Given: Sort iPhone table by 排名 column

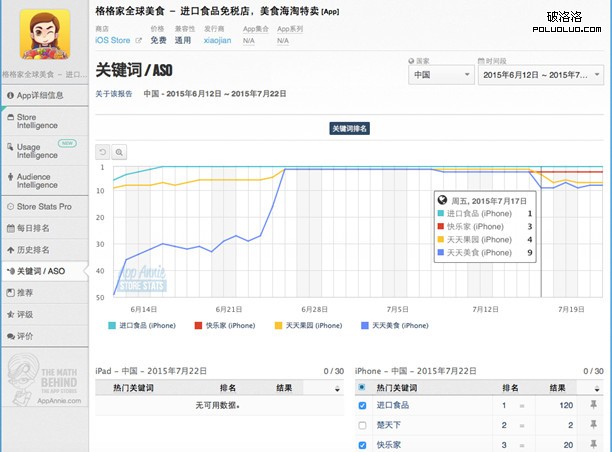Looking at the screenshot, I should coord(510,388).
